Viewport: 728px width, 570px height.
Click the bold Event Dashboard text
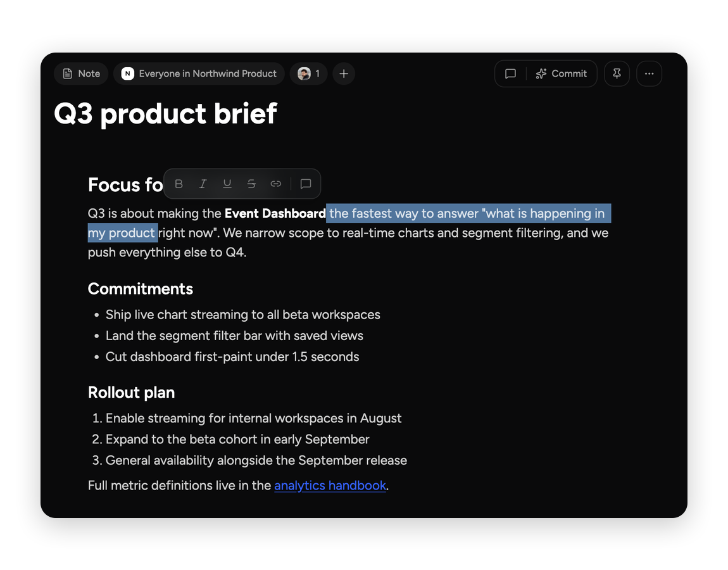pos(275,213)
